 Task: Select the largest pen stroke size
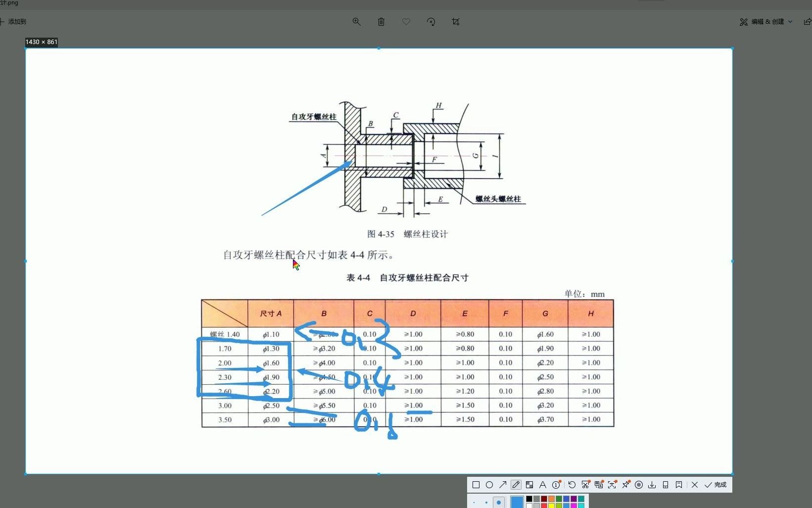click(498, 502)
